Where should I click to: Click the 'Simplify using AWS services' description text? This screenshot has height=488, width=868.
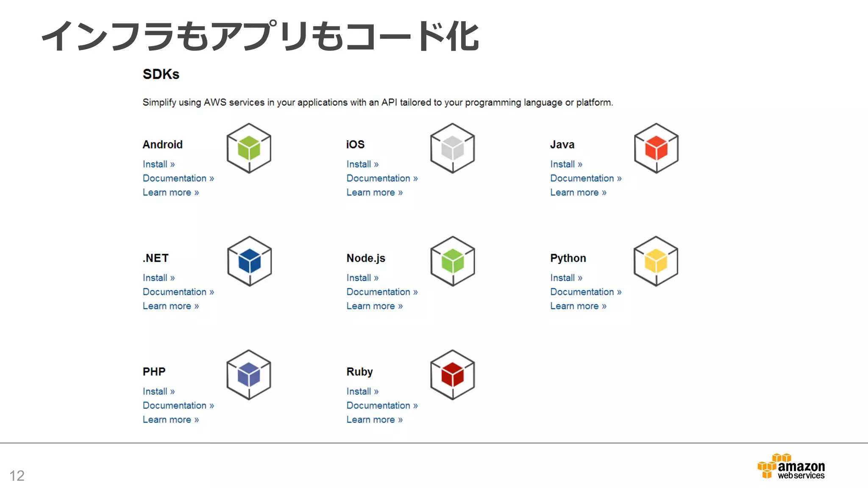point(378,103)
